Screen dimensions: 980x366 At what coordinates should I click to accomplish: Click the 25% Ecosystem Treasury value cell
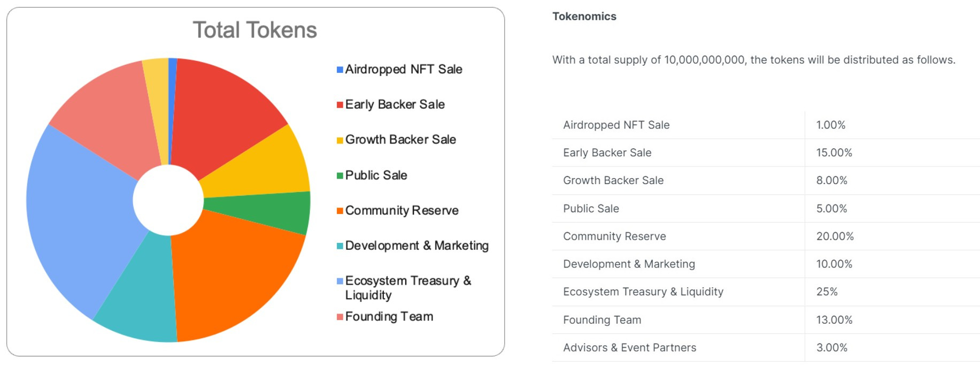point(827,292)
